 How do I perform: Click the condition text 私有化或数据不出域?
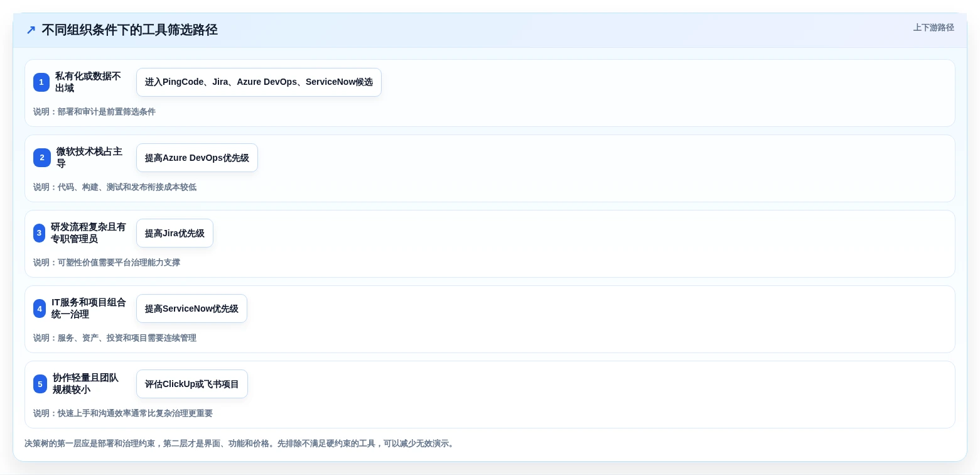(x=88, y=82)
